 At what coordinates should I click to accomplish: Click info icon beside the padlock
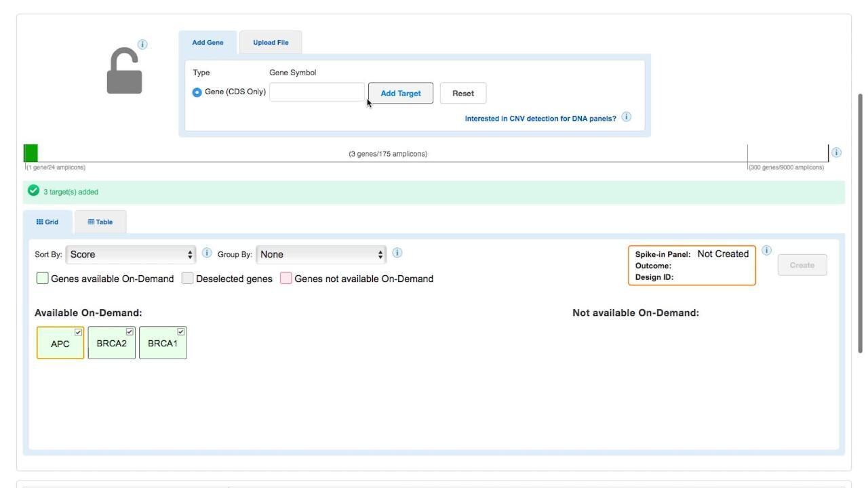(x=142, y=45)
